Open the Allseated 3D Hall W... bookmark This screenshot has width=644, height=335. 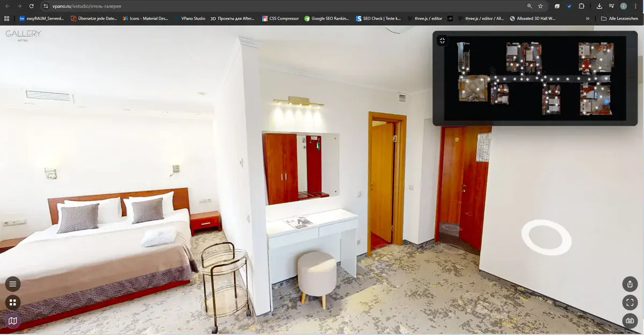click(x=532, y=18)
